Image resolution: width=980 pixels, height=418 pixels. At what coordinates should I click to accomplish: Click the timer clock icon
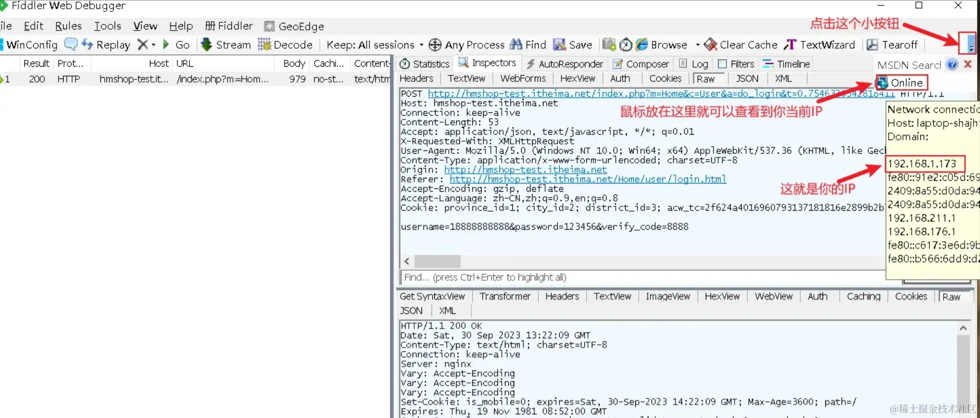(x=626, y=45)
